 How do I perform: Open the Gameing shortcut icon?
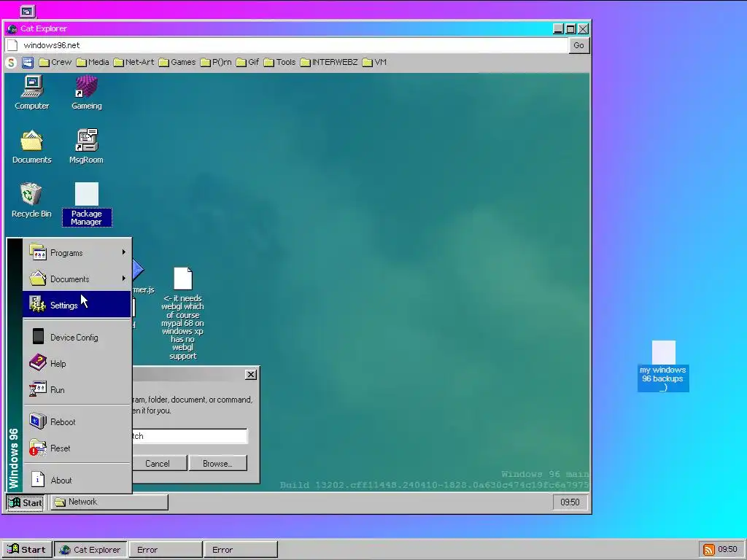tap(86, 93)
